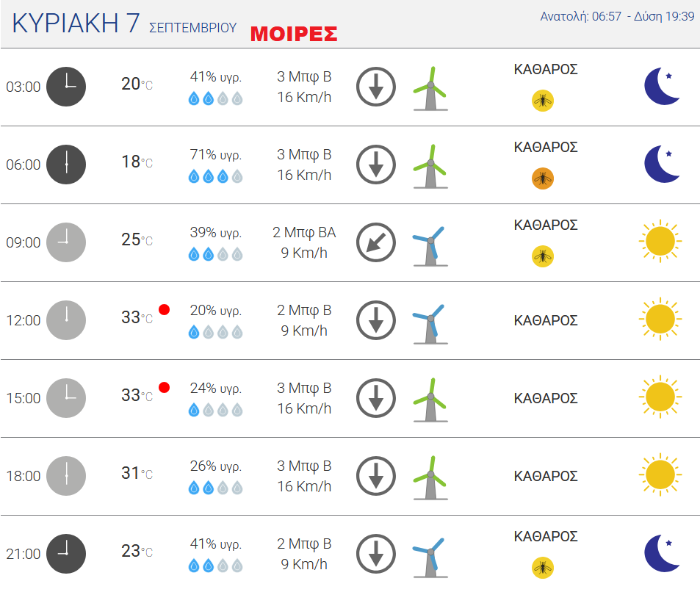Click the grey clock icon for 18:00
This screenshot has height=592, width=700.
pos(66,476)
